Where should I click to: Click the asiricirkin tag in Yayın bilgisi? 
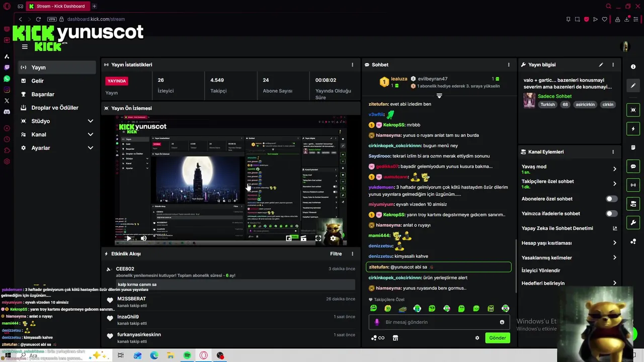(585, 105)
